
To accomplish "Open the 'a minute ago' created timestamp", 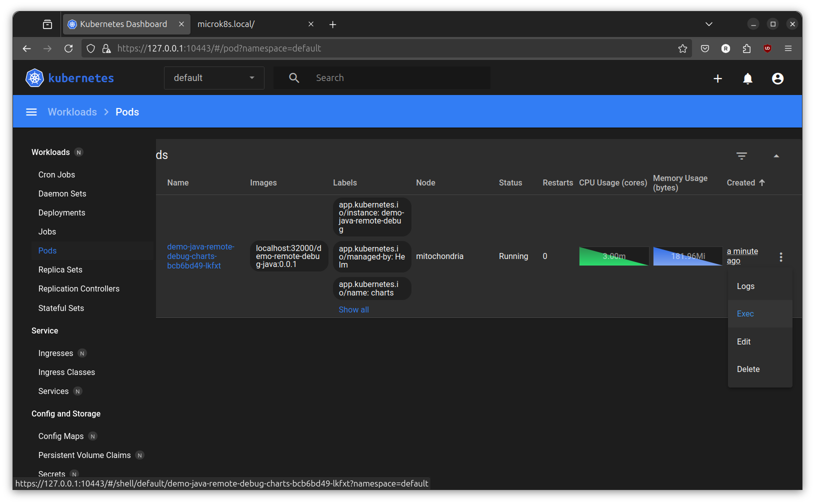I will [742, 256].
